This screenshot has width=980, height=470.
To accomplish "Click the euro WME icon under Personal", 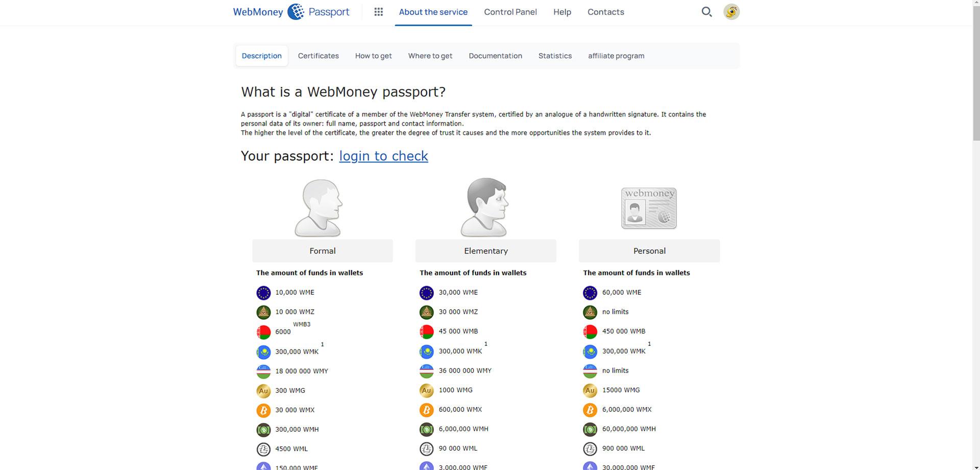I will [x=590, y=293].
